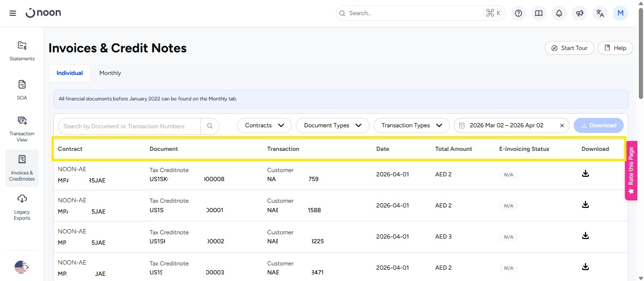
Task: Open the notifications bell
Action: 559,13
